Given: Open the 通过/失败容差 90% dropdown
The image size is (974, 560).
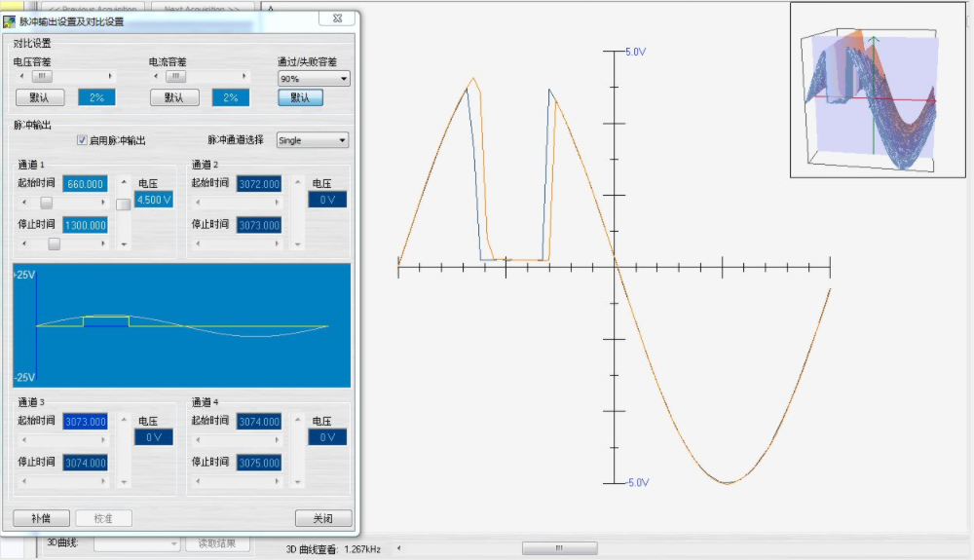Looking at the screenshot, I should point(314,79).
